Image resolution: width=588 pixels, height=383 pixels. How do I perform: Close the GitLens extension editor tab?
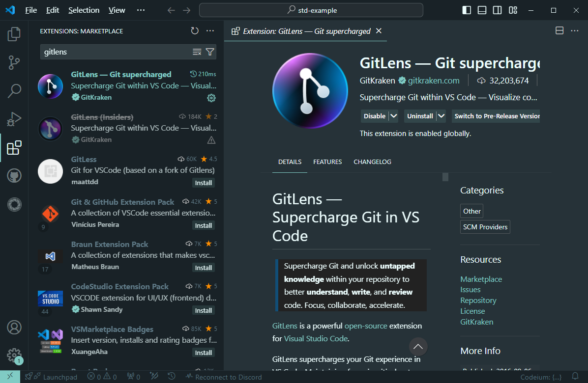[x=379, y=31]
